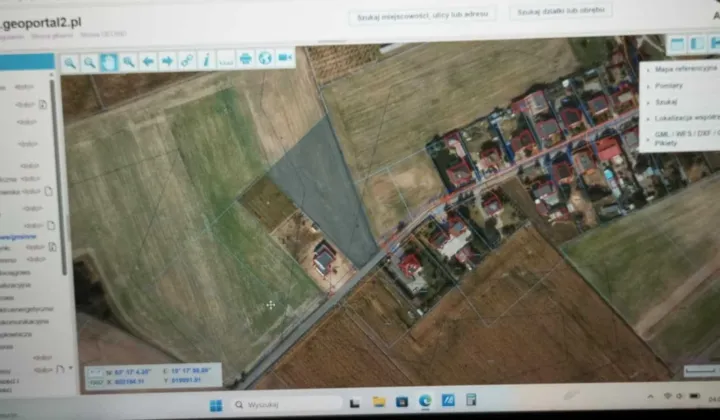Click the parcel or district search field
Image resolution: width=720 pixels, height=420 pixels.
(561, 11)
